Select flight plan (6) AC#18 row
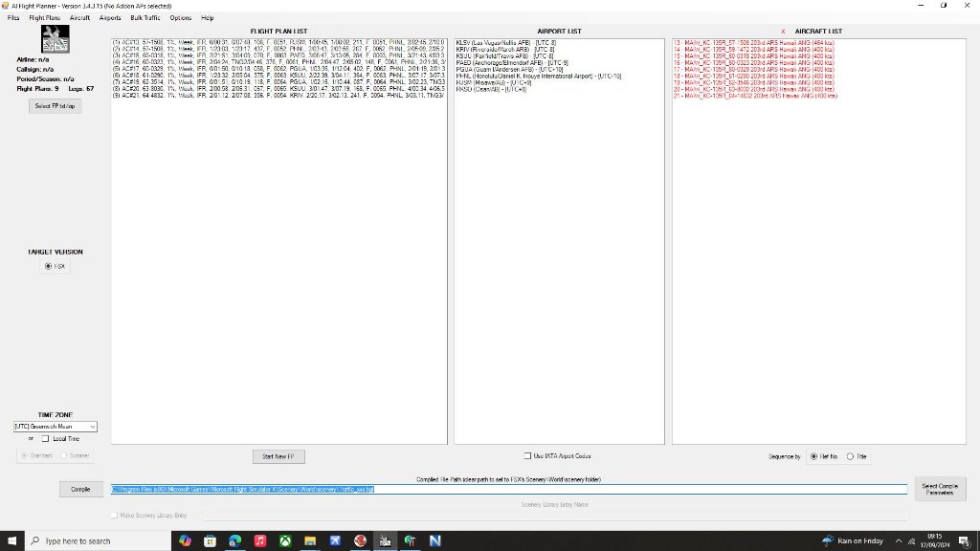Screen dimensions: 980x551 point(278,76)
